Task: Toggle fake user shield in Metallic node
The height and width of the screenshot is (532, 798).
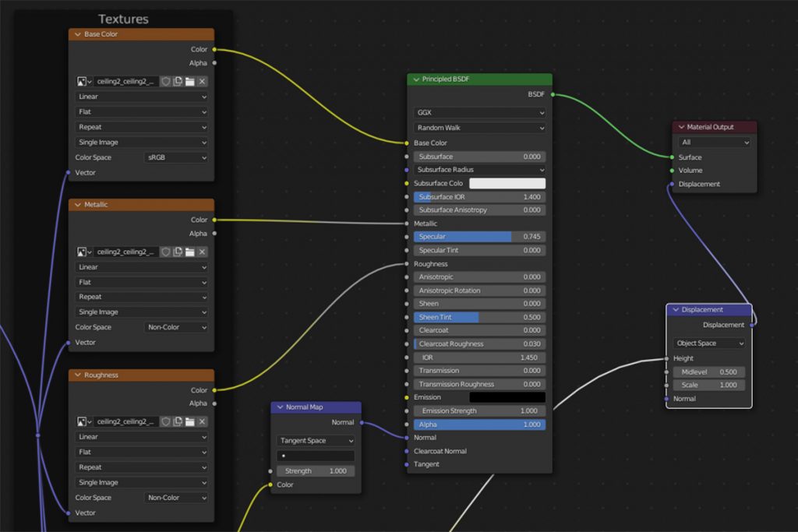Action: (x=165, y=252)
